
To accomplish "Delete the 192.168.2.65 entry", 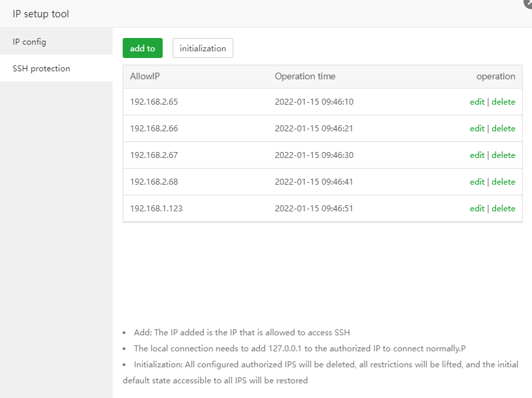I will pos(503,102).
